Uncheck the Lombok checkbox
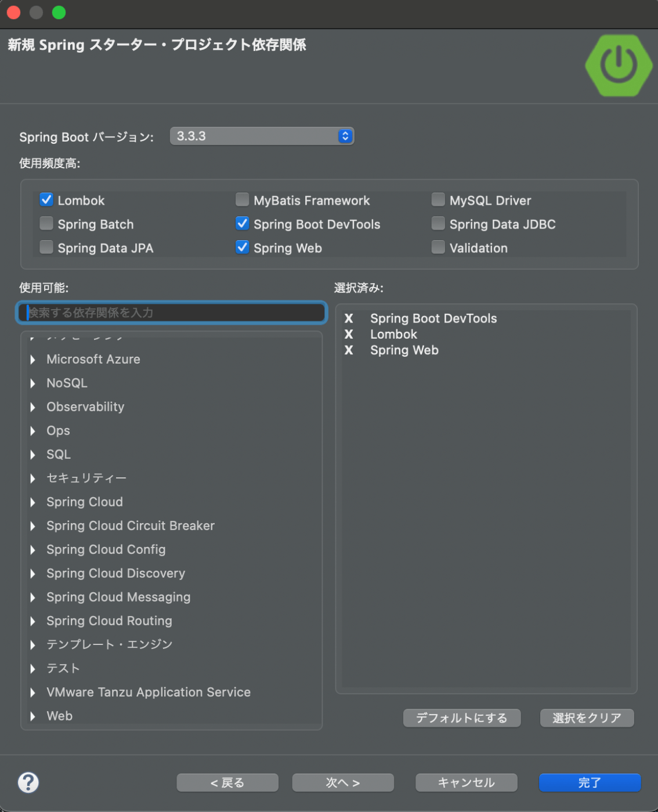This screenshot has width=658, height=812. point(46,200)
